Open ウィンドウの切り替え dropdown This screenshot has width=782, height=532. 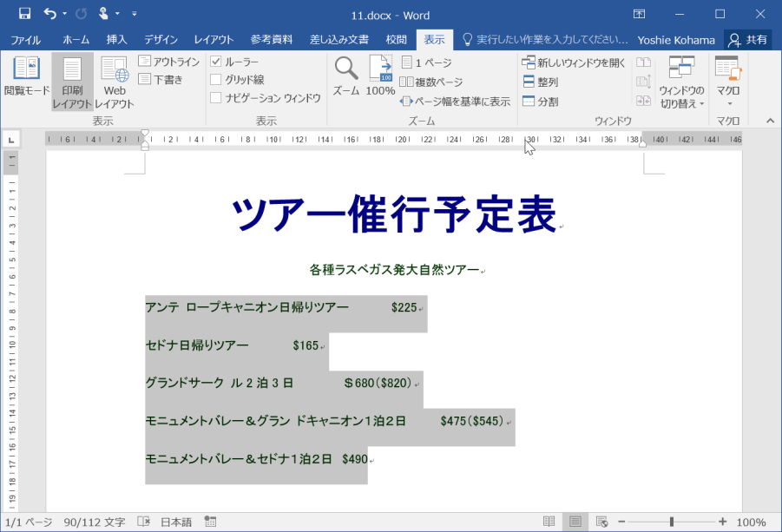click(x=681, y=82)
